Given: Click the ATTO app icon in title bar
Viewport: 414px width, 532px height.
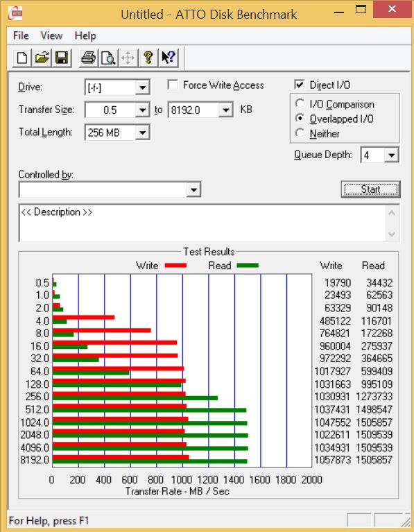Looking at the screenshot, I should click(x=15, y=14).
